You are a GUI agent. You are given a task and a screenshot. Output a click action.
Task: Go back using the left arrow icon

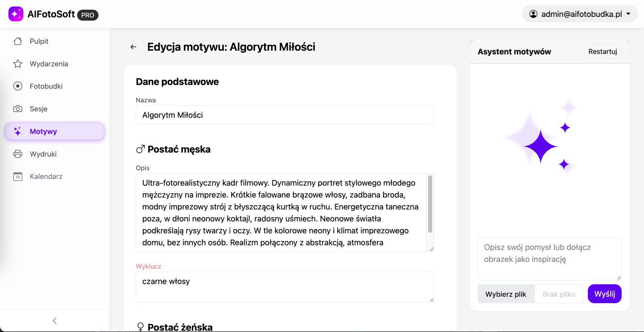click(x=133, y=47)
